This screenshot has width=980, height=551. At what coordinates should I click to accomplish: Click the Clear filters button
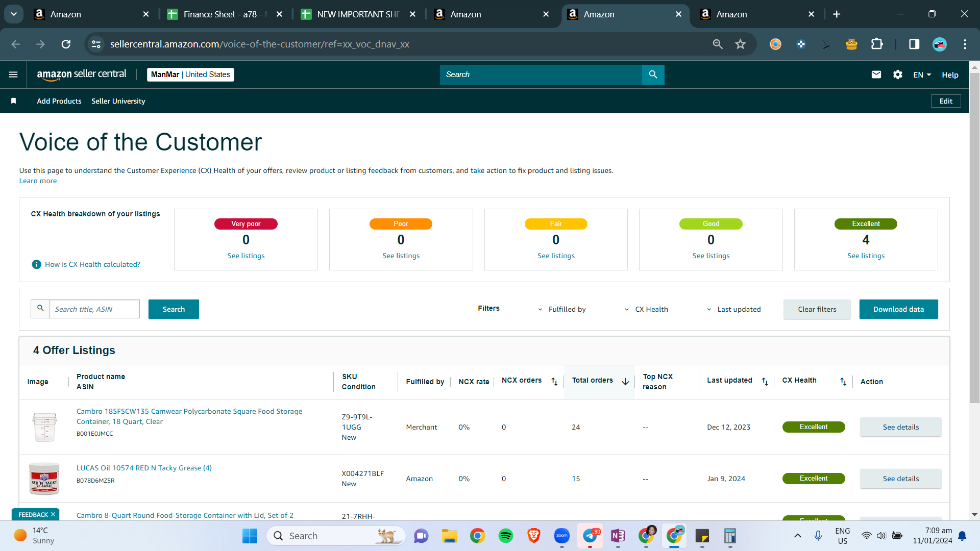pos(817,309)
